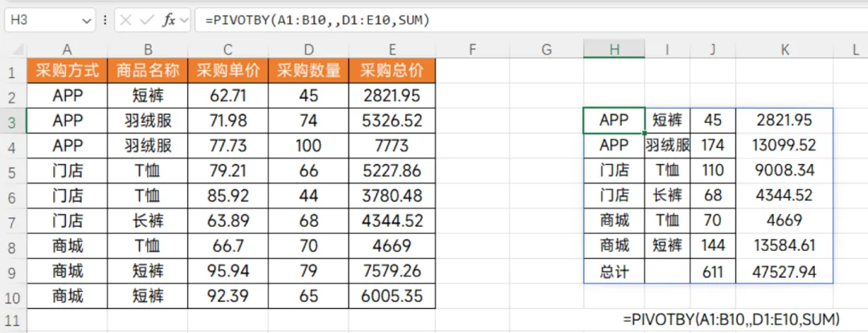Select column D header
Image resolution: width=868 pixels, height=333 pixels.
point(309,50)
